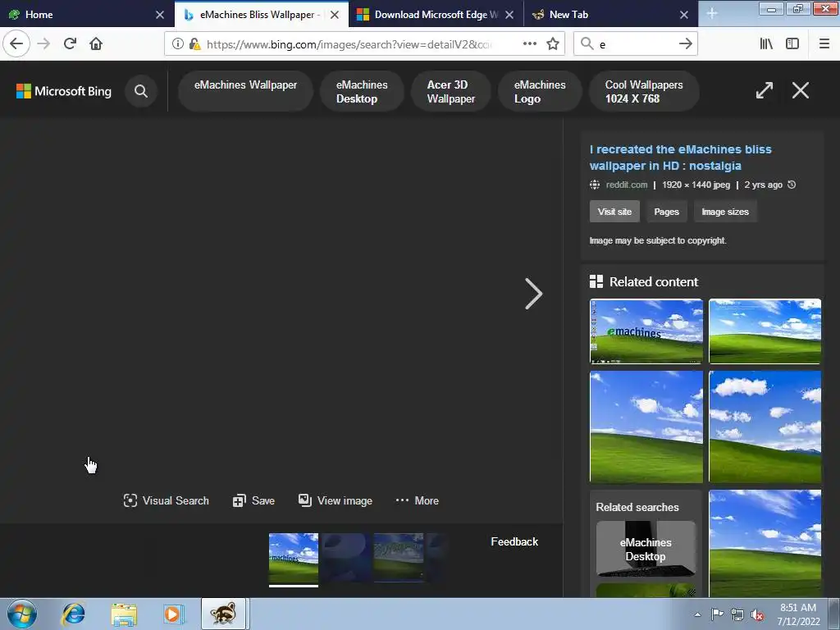Open top-right related Bliss thumbnail
This screenshot has width=840, height=630.
coord(765,331)
